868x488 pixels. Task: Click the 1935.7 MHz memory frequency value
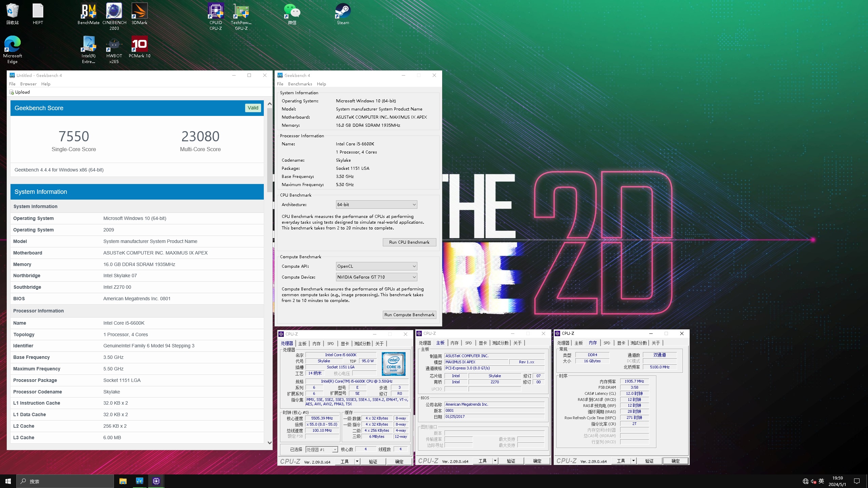(634, 381)
